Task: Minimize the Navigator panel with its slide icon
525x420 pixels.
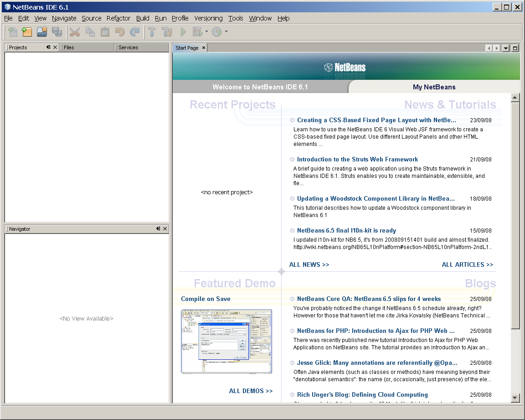Action: point(158,229)
